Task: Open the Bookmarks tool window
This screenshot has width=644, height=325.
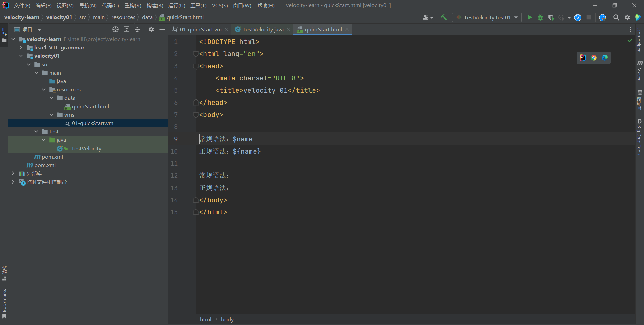Action: pos(4,303)
